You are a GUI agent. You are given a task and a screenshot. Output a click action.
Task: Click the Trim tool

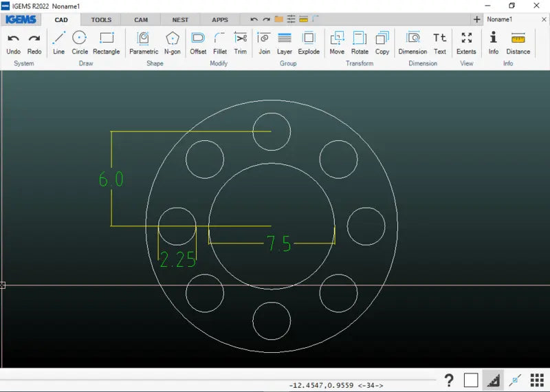(x=240, y=43)
